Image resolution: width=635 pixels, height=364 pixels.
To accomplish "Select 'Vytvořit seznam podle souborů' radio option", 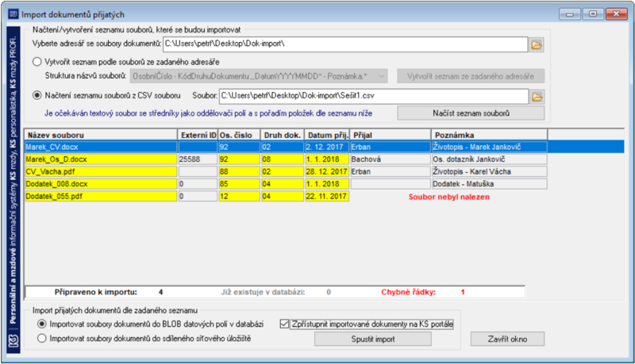I will coord(37,62).
